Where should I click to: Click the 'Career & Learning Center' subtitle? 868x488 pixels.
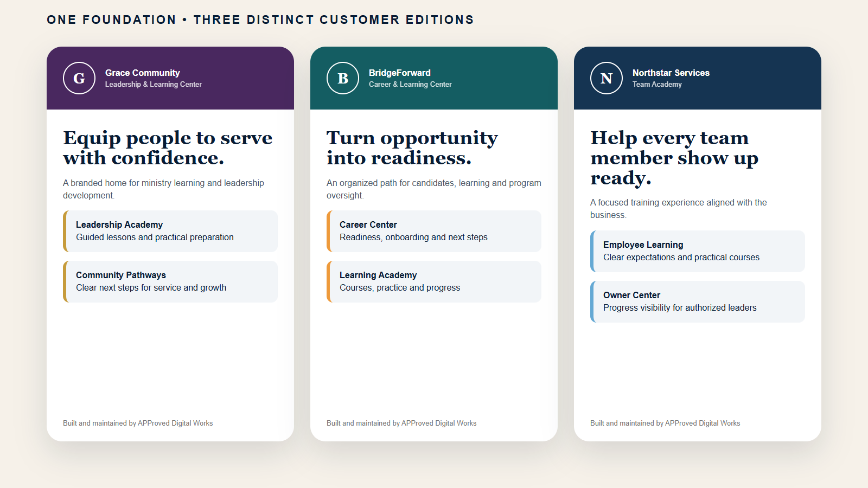(x=410, y=85)
